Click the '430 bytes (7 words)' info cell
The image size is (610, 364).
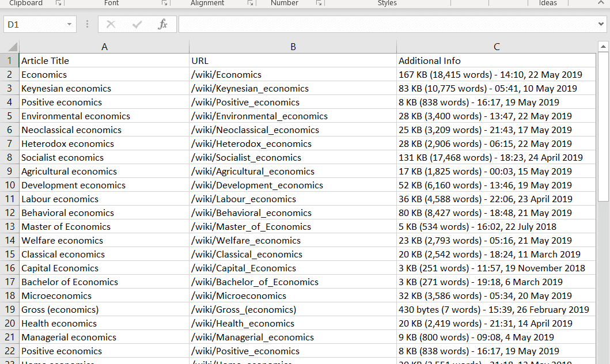click(497, 309)
